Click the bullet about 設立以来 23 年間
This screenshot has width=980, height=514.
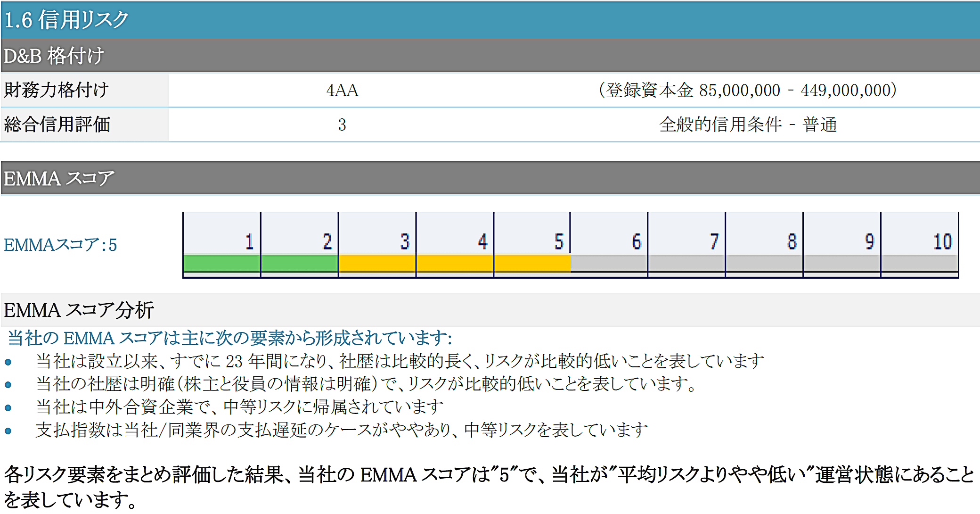point(400,361)
